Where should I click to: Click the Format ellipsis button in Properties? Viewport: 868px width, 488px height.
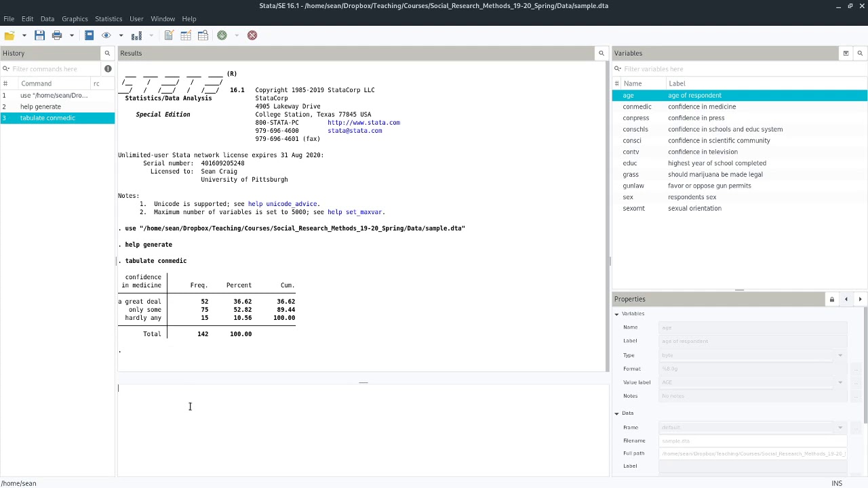click(x=856, y=369)
